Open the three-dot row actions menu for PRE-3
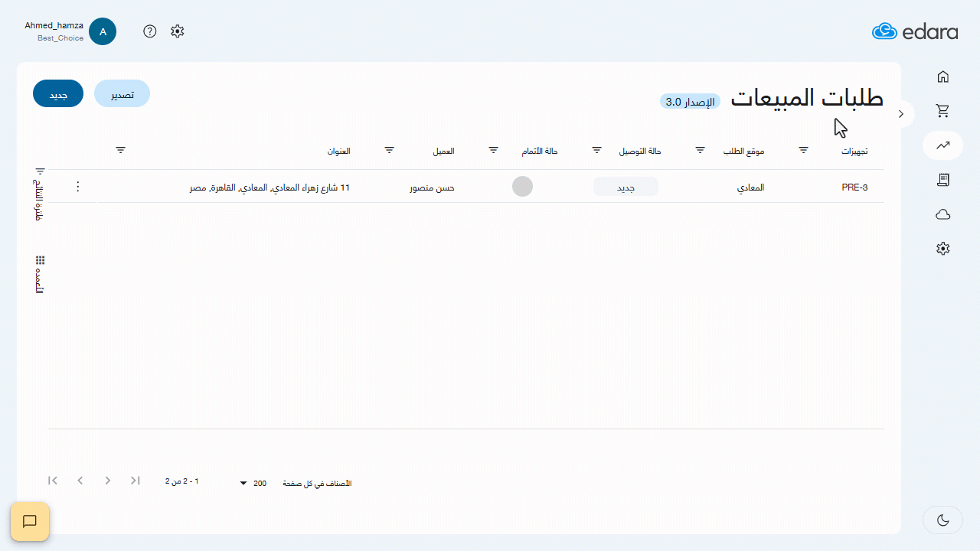Screen dimensions: 980x551 (x=77, y=187)
